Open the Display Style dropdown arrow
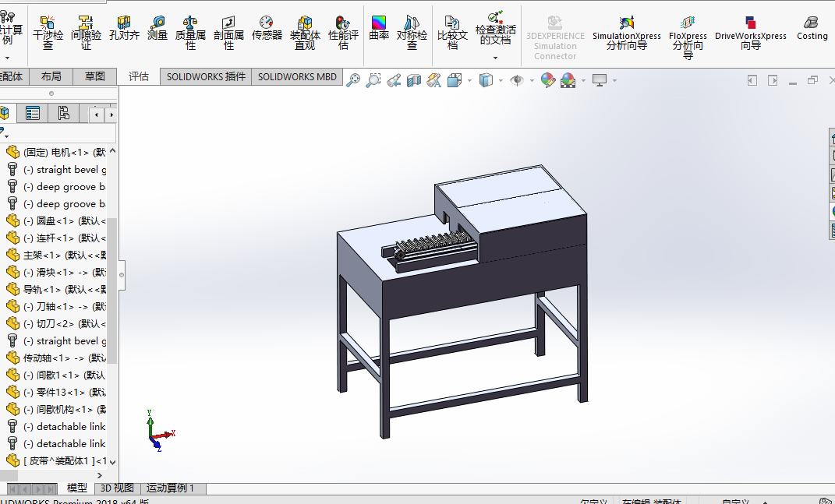 pos(501,80)
